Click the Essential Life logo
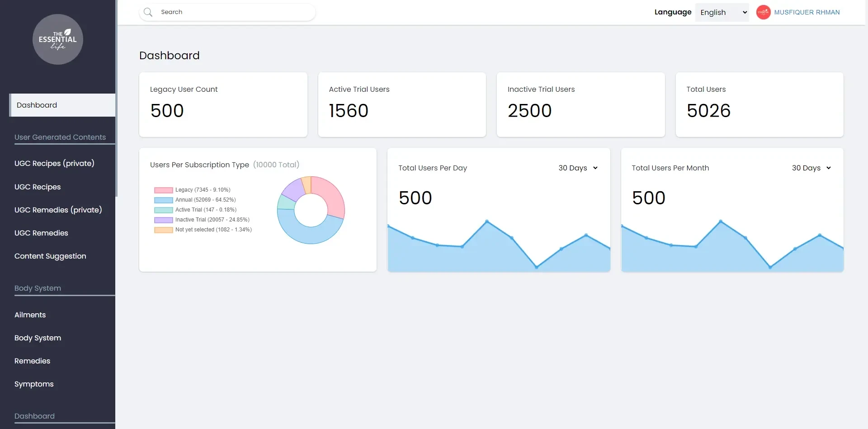868x429 pixels. tap(58, 39)
